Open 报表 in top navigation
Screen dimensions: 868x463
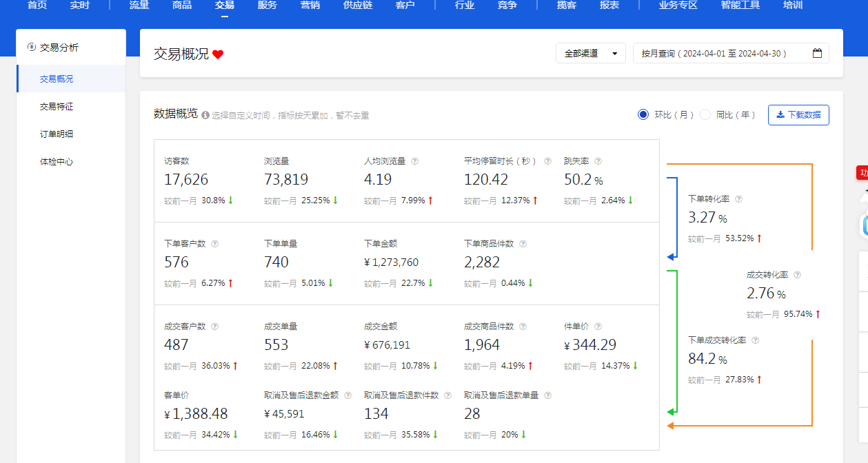[x=609, y=6]
